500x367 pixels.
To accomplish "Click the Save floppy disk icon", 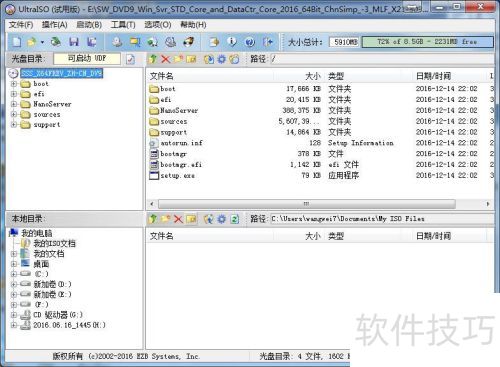I will click(74, 42).
